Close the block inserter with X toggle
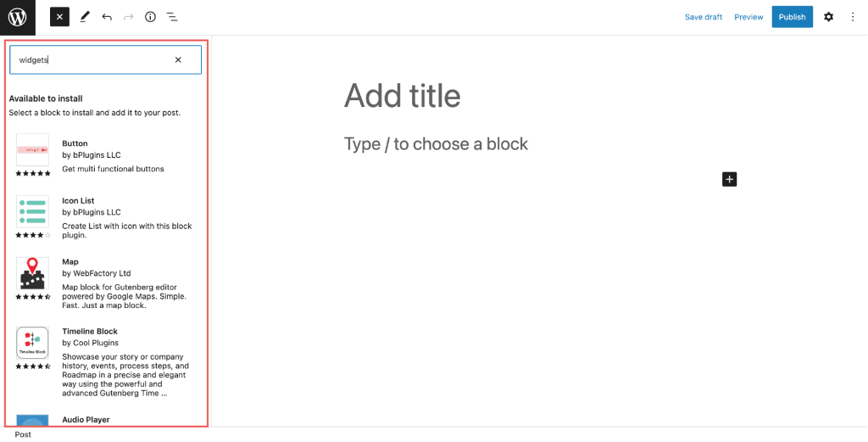The height and width of the screenshot is (442, 868). point(60,17)
